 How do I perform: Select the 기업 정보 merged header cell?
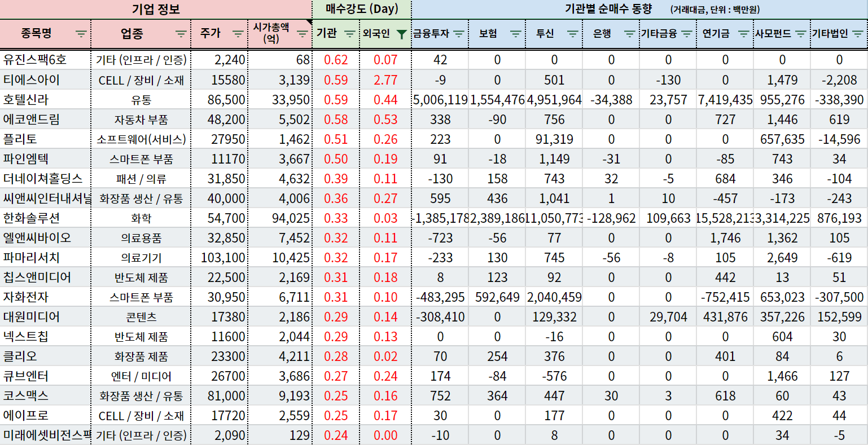point(156,10)
